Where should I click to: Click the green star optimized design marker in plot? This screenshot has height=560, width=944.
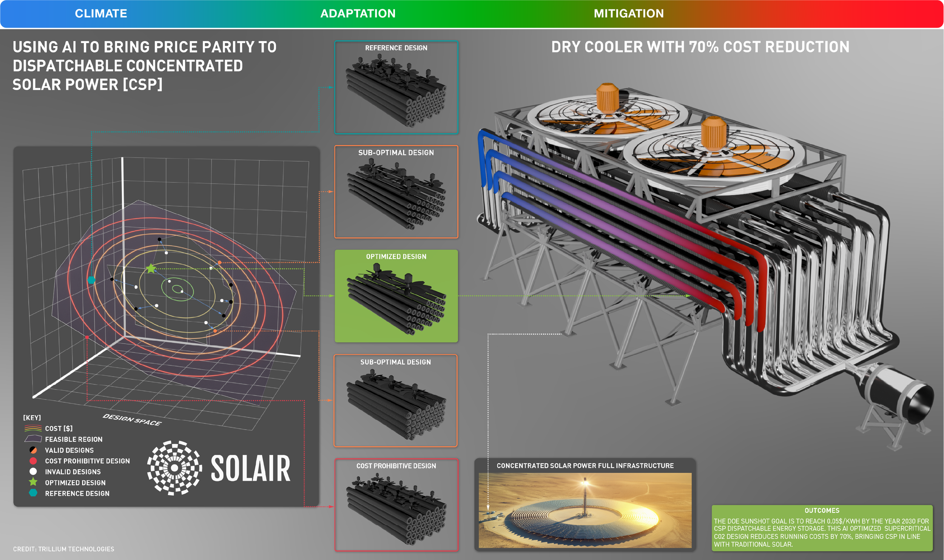coord(151,268)
